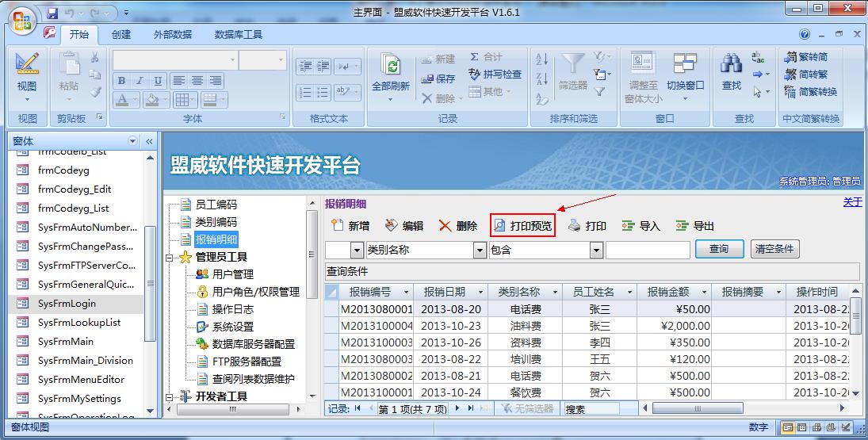The width and height of the screenshot is (868, 440).
Task: Click the 新增 add button
Action: coord(350,226)
